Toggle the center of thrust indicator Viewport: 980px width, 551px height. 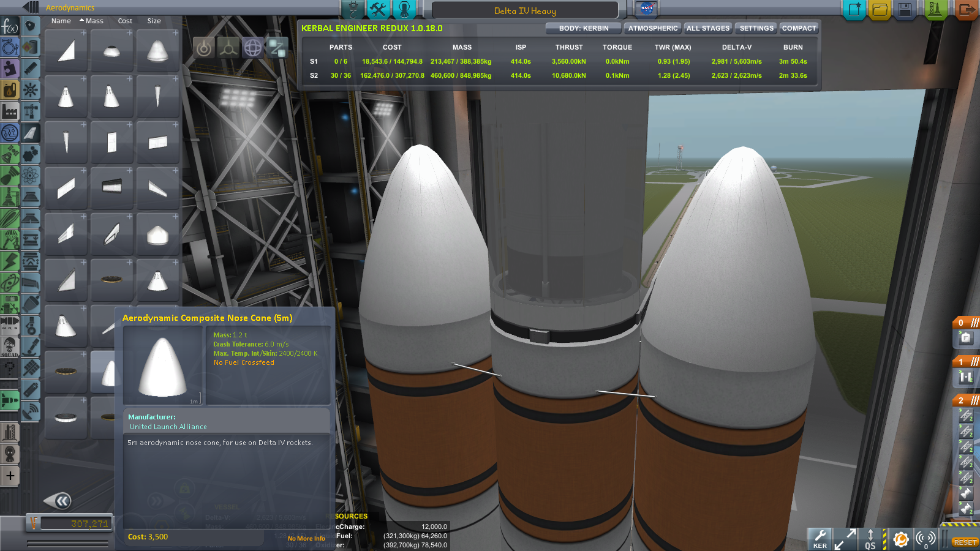228,48
